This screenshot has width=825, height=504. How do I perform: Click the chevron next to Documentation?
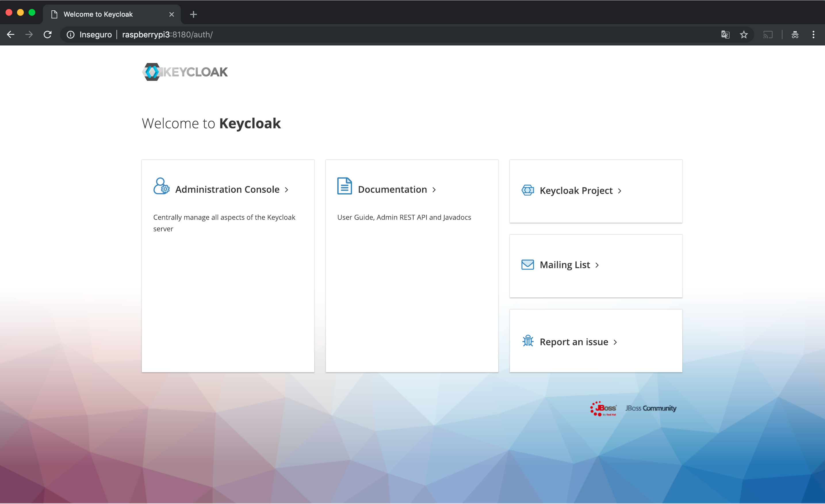[x=434, y=190]
